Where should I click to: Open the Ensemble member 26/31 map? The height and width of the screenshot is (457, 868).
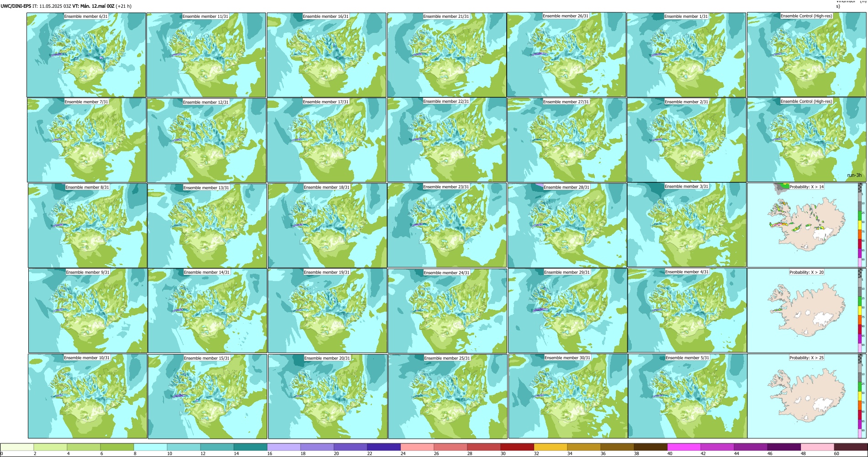(566, 55)
